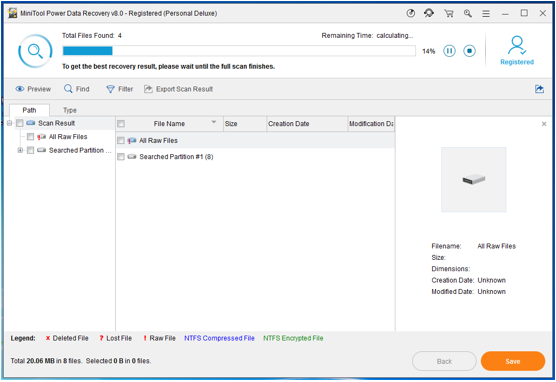Screen dimensions: 556x382
Task: Sort by Creation Date column header
Action: (307, 124)
